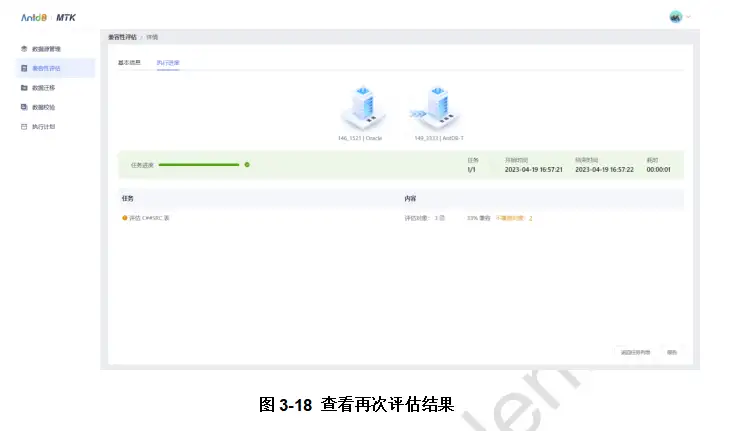Click the Oracle source database server icon
Screen dimensions: 756x431
pyautogui.click(x=363, y=108)
